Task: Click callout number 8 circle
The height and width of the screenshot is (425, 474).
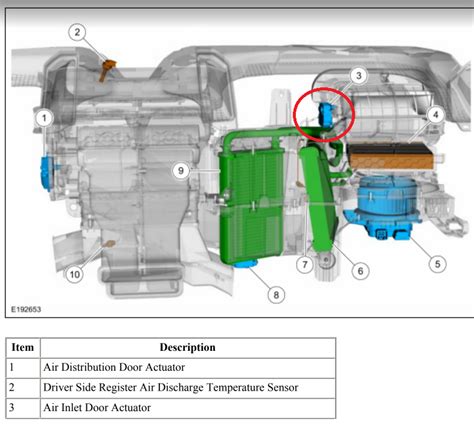Action: 276,295
